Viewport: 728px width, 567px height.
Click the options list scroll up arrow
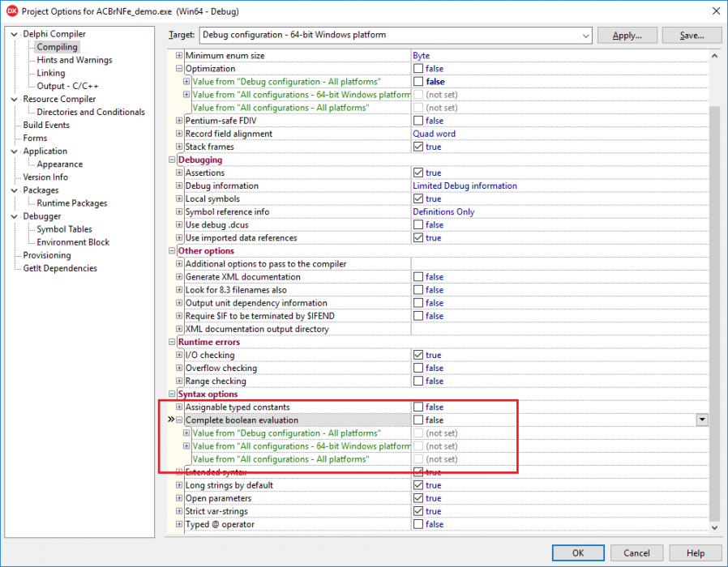point(714,55)
